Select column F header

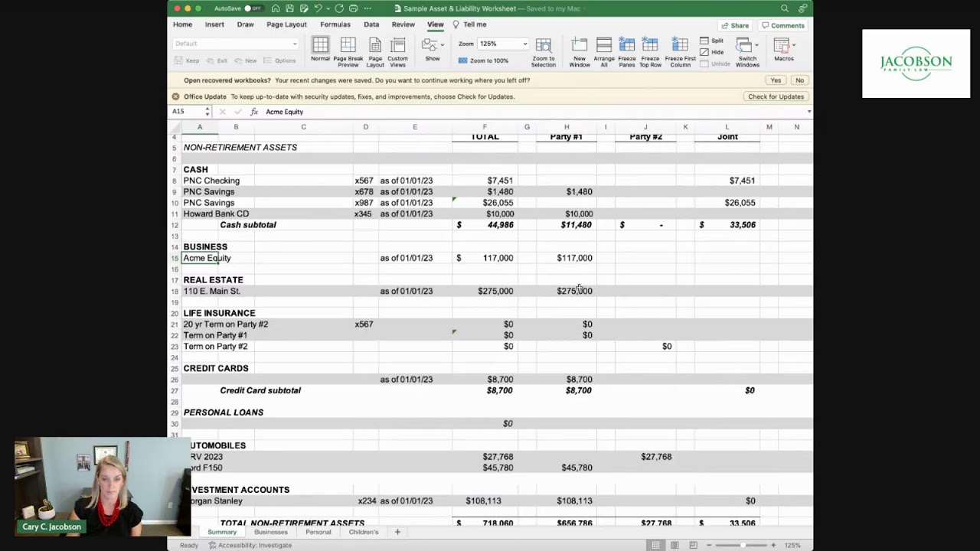485,127
